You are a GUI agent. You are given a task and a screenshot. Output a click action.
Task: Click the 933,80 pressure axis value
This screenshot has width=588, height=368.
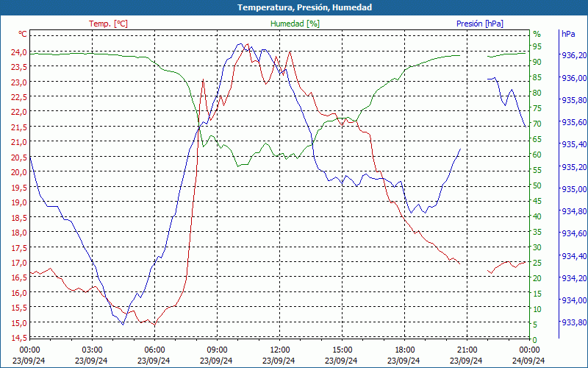click(x=574, y=322)
